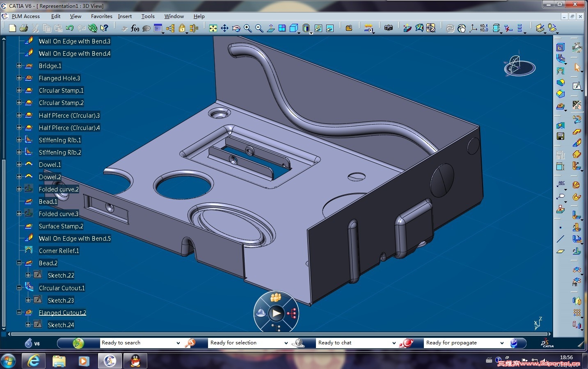Viewport: 588px width, 369px height.
Task: Click the multi-view layout icon
Action: click(x=282, y=28)
